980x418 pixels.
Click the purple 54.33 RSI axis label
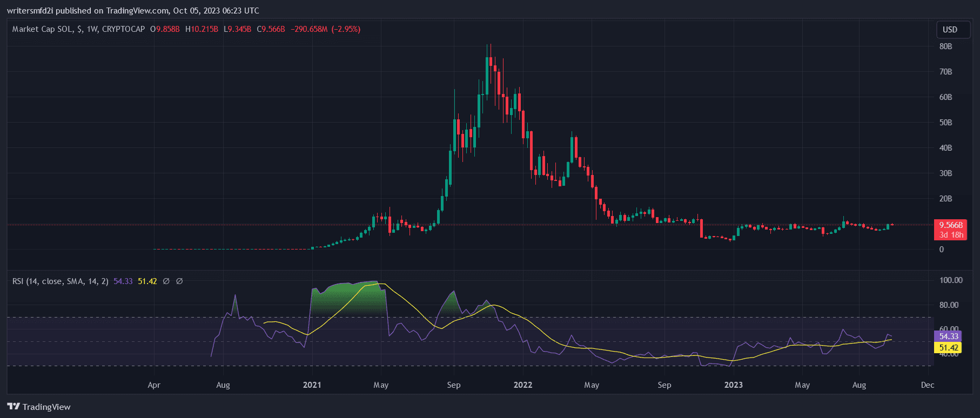[948, 336]
